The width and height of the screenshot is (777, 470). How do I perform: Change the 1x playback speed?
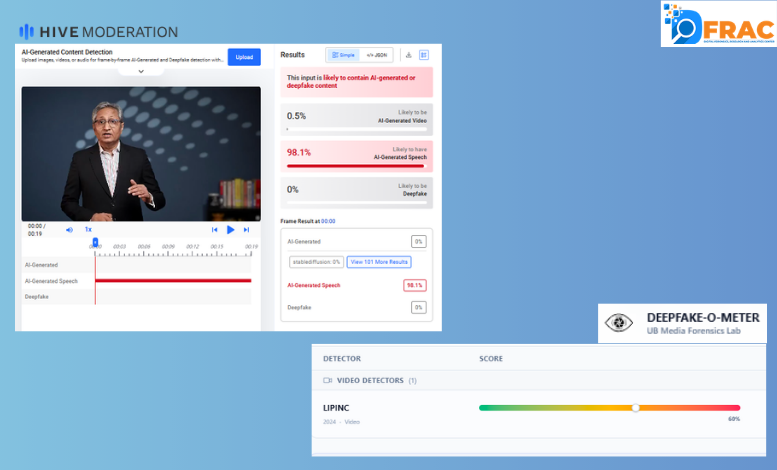tap(88, 230)
